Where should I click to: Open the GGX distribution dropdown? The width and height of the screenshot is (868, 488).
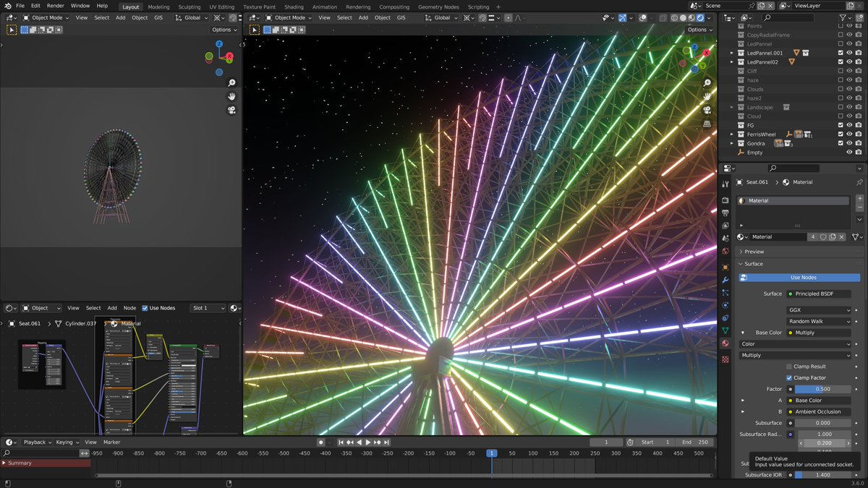pos(819,310)
